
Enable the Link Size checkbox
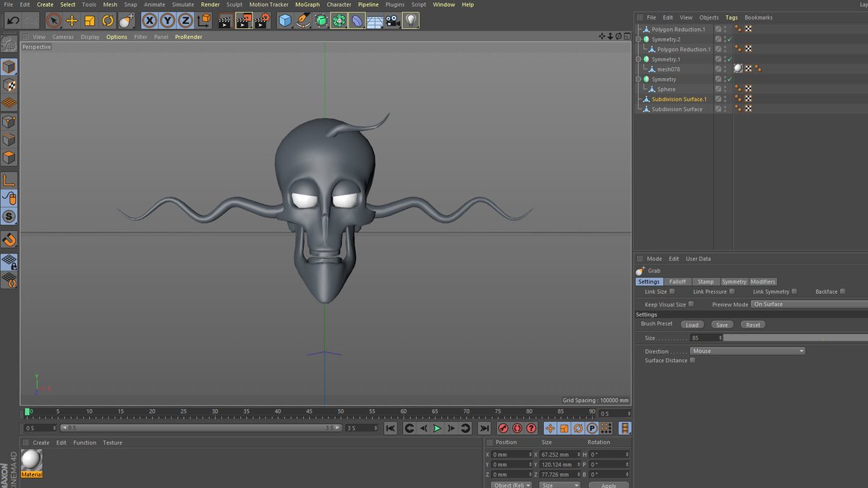(672, 291)
